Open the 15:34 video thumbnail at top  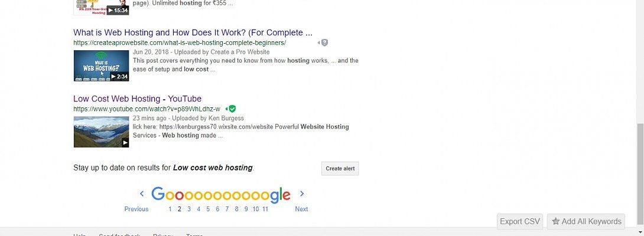[102, 8]
